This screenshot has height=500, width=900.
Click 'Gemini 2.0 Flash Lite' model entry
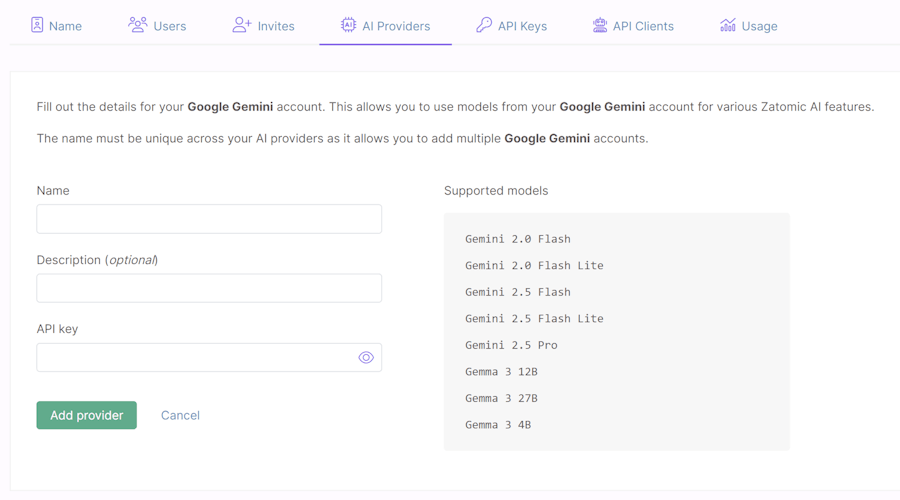point(534,265)
